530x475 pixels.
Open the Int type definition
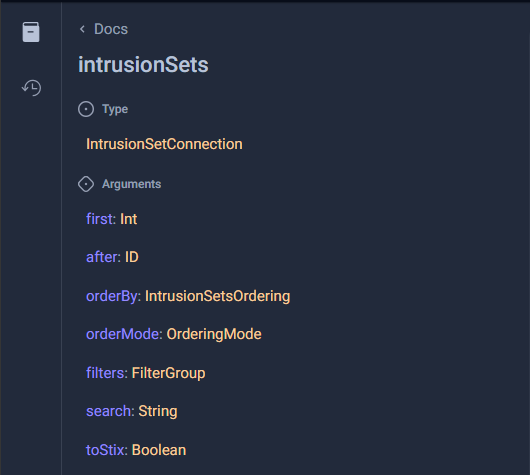[129, 219]
